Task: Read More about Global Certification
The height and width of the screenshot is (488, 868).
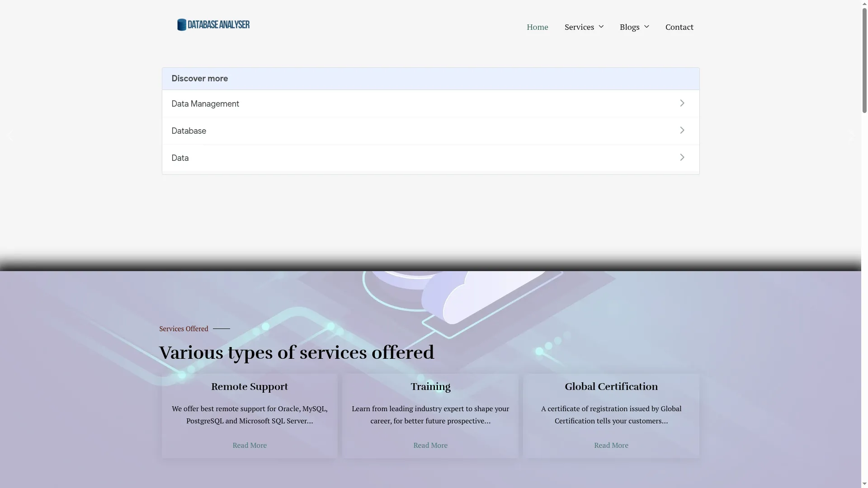Action: click(x=611, y=445)
